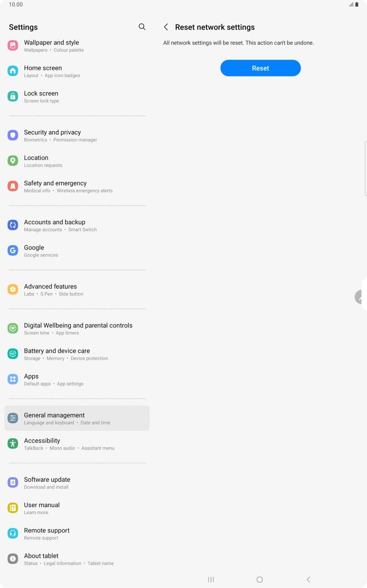Open Security and privacy shield icon
Image resolution: width=367 pixels, height=588 pixels.
[x=13, y=135]
